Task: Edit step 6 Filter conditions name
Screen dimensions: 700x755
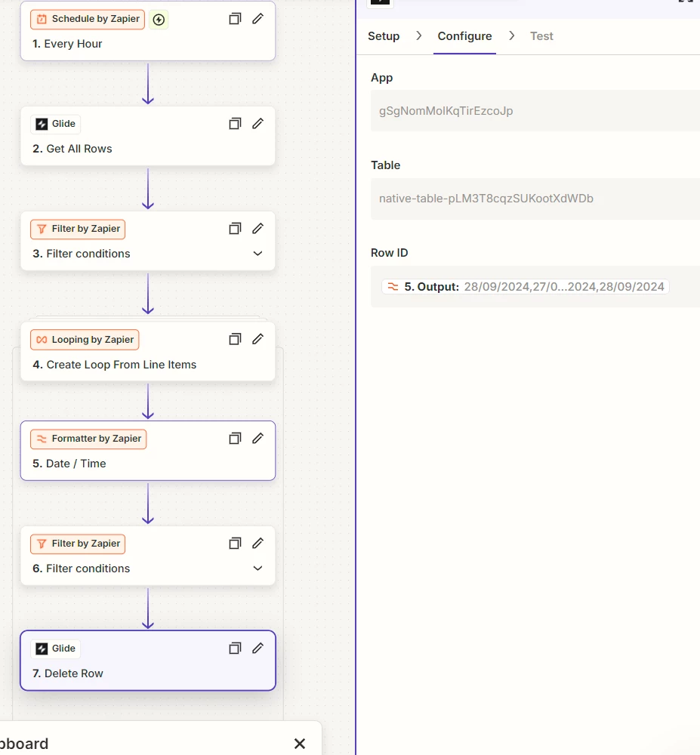Action: [x=258, y=544]
